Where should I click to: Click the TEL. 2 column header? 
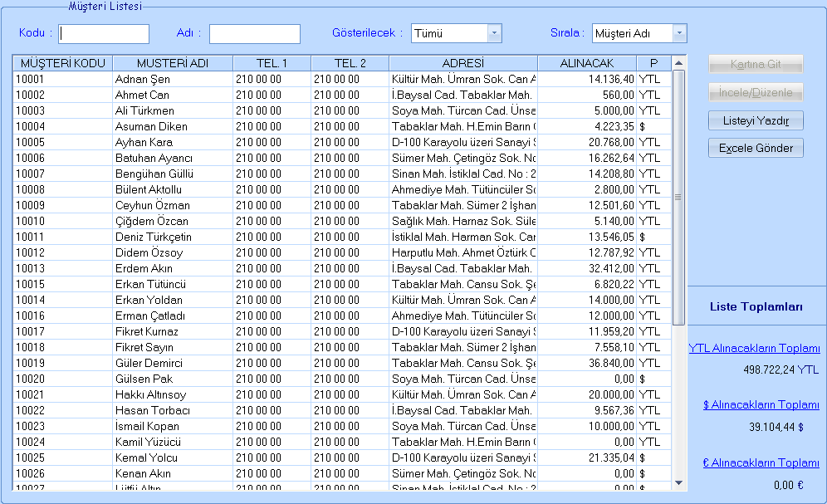tap(350, 63)
